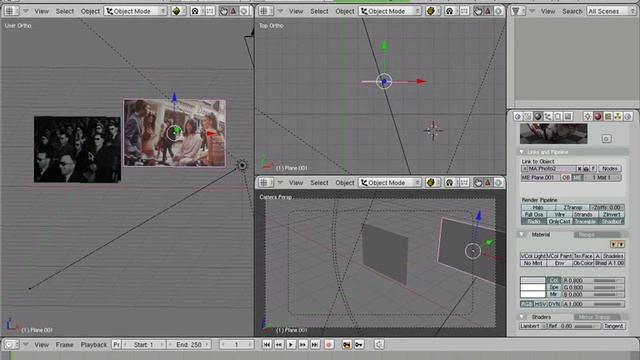Toggle OnlyCast option
This screenshot has width=640, height=360.
click(559, 221)
